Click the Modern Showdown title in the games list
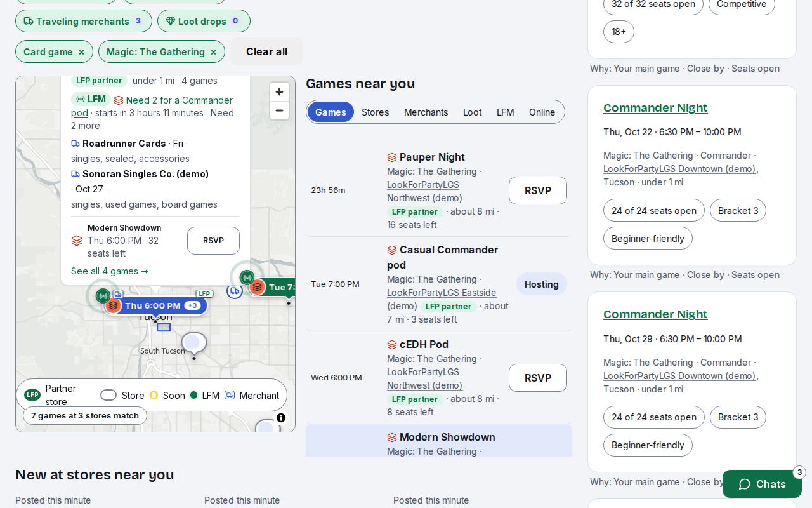Image resolution: width=812 pixels, height=508 pixels. point(447,438)
